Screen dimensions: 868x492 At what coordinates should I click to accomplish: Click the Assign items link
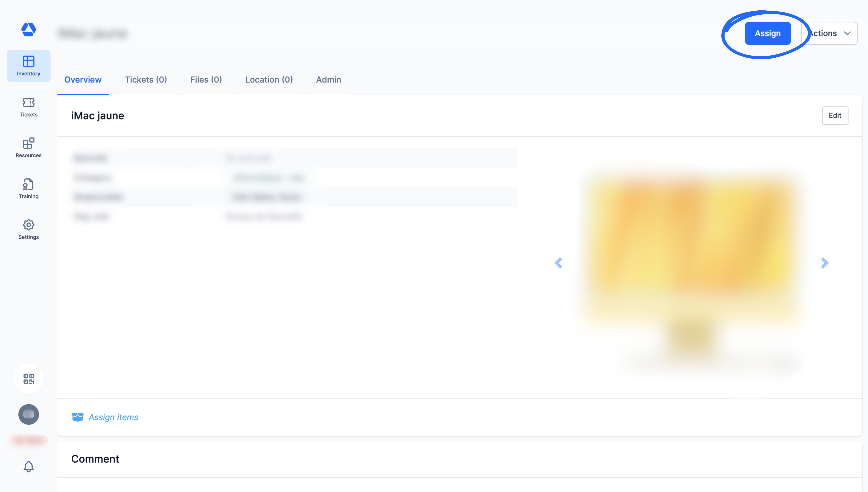tap(113, 417)
